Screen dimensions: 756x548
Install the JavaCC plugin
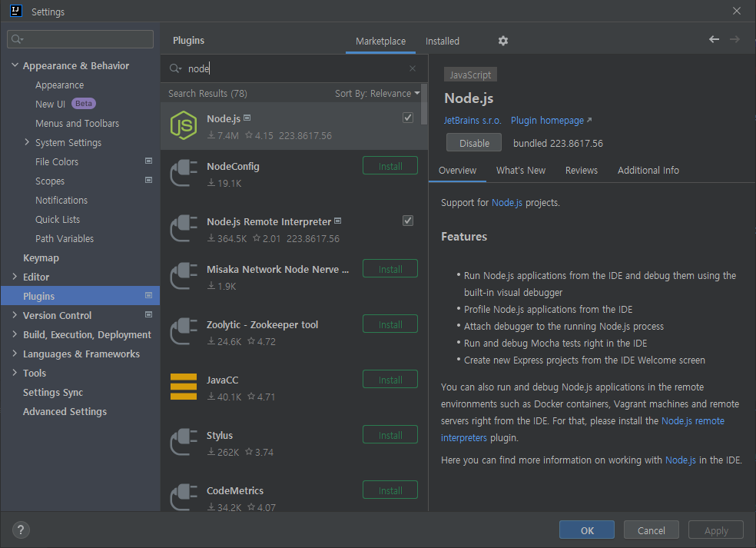click(390, 380)
